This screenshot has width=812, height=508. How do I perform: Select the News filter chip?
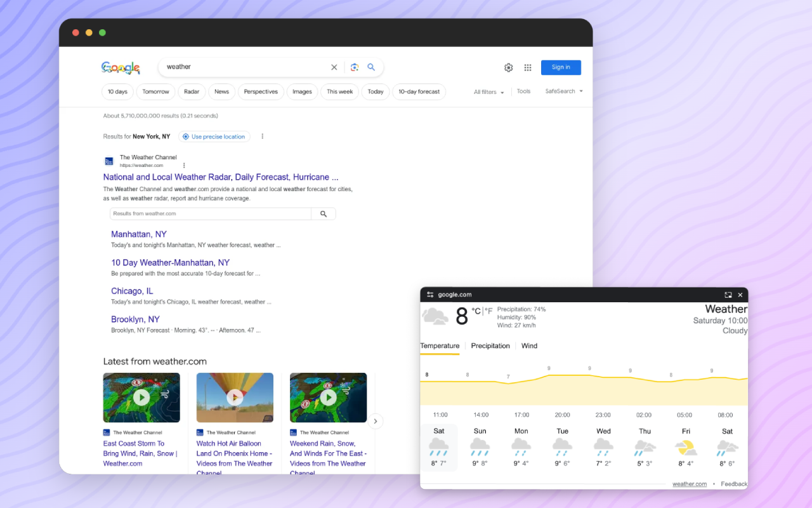(x=221, y=92)
